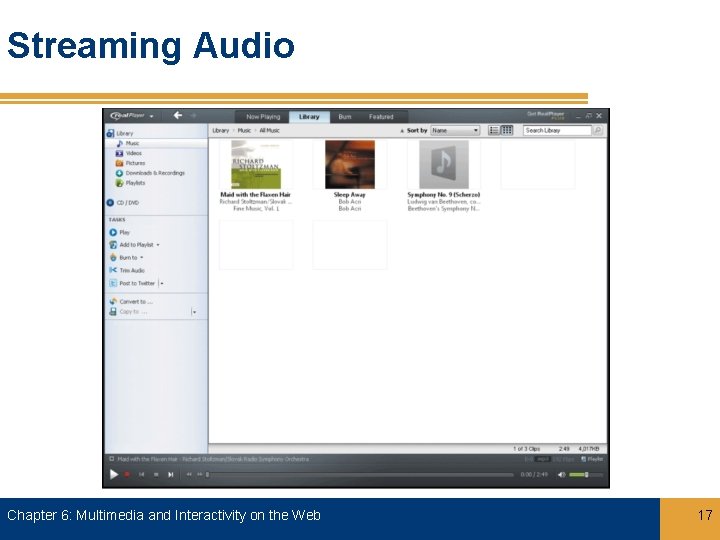Switch to the Now Playing tab
Image resolution: width=720 pixels, height=540 pixels.
(x=263, y=117)
